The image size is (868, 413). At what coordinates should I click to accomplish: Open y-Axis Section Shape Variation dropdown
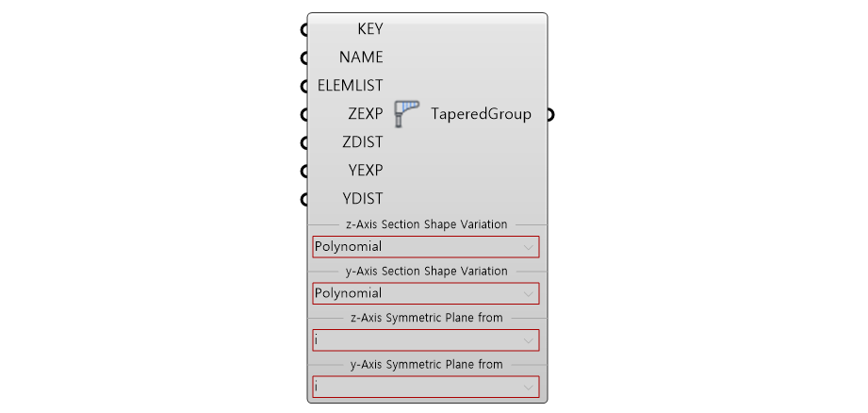coord(426,293)
